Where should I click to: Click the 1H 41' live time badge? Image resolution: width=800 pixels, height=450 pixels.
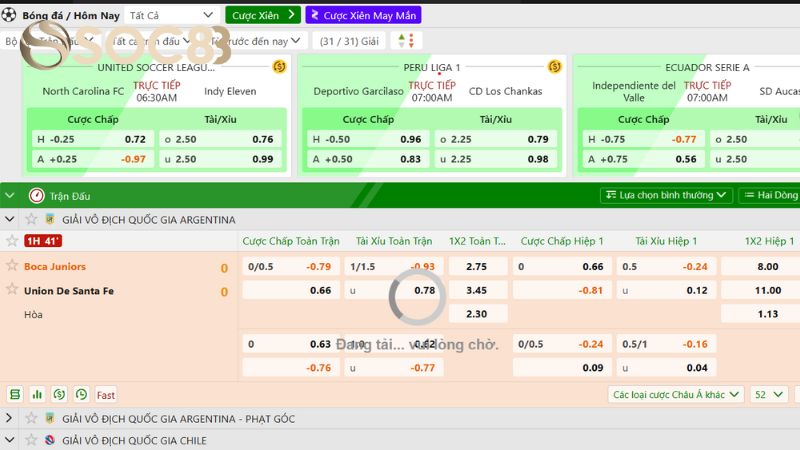(x=43, y=241)
